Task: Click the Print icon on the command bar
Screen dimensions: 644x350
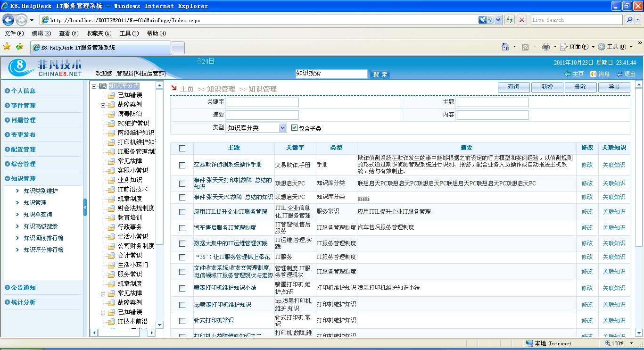Action: click(545, 46)
